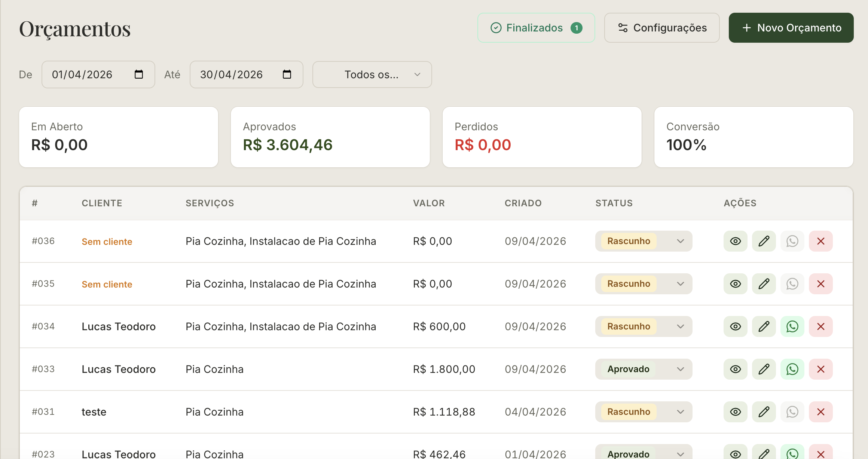Send quote #033 via WhatsApp

(x=792, y=369)
